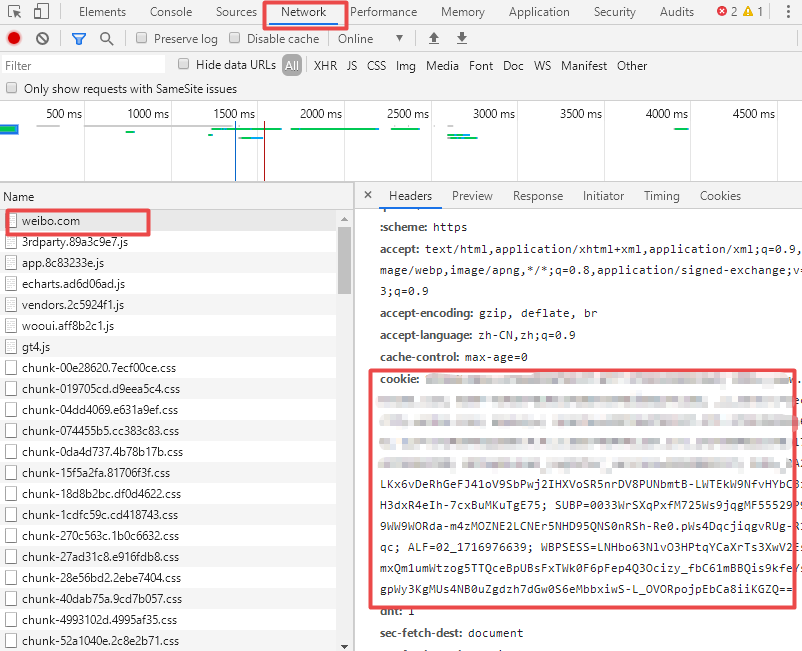Check the Disable cache option
The image size is (802, 651).
[235, 38]
